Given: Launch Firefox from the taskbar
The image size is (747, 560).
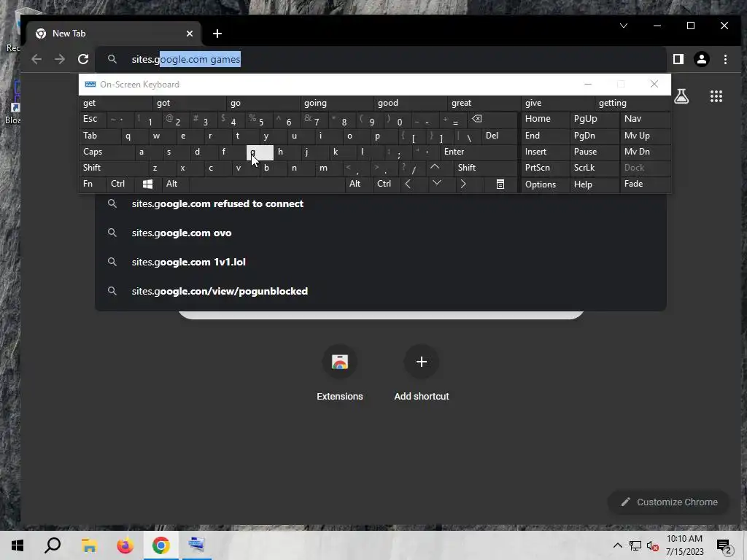Looking at the screenshot, I should (125, 545).
